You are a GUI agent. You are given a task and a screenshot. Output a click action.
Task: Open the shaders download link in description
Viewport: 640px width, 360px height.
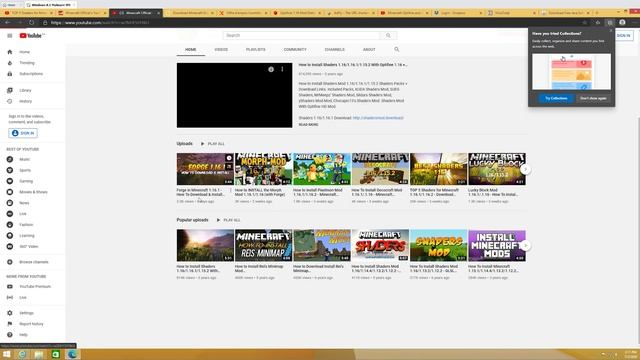coord(378,118)
